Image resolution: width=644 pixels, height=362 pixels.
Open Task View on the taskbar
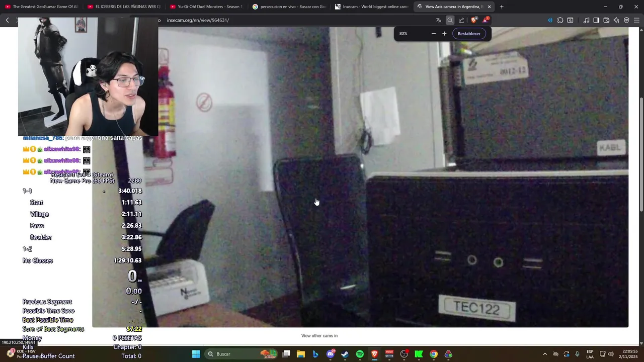point(286,354)
